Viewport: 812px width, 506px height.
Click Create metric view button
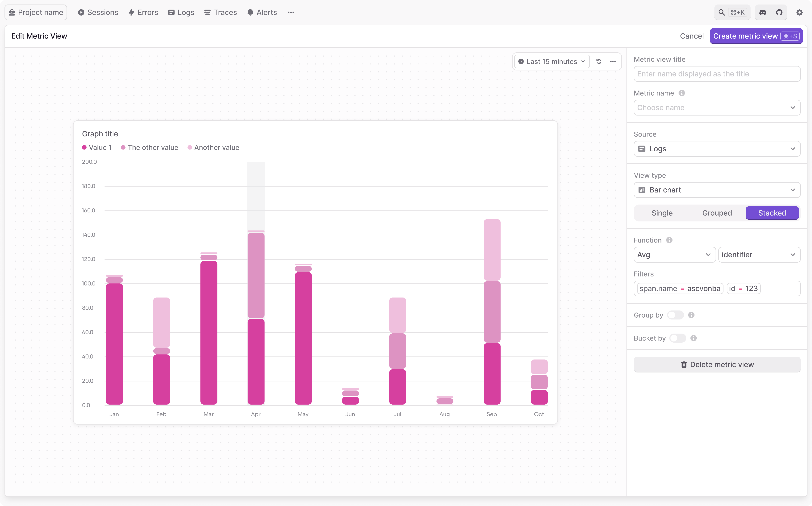click(756, 36)
